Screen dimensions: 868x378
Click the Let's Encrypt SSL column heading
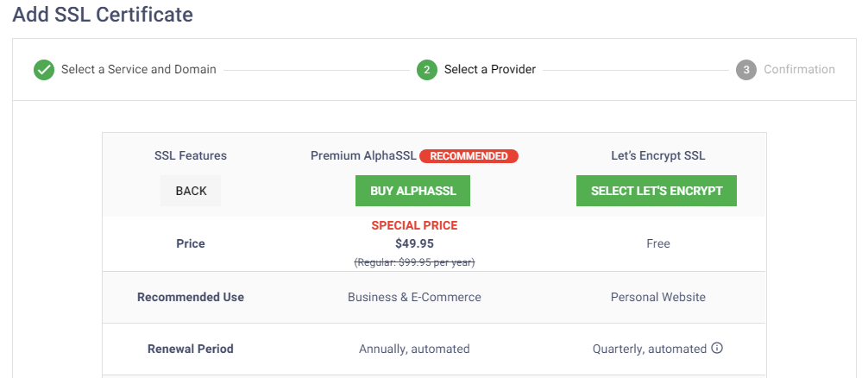[657, 156]
